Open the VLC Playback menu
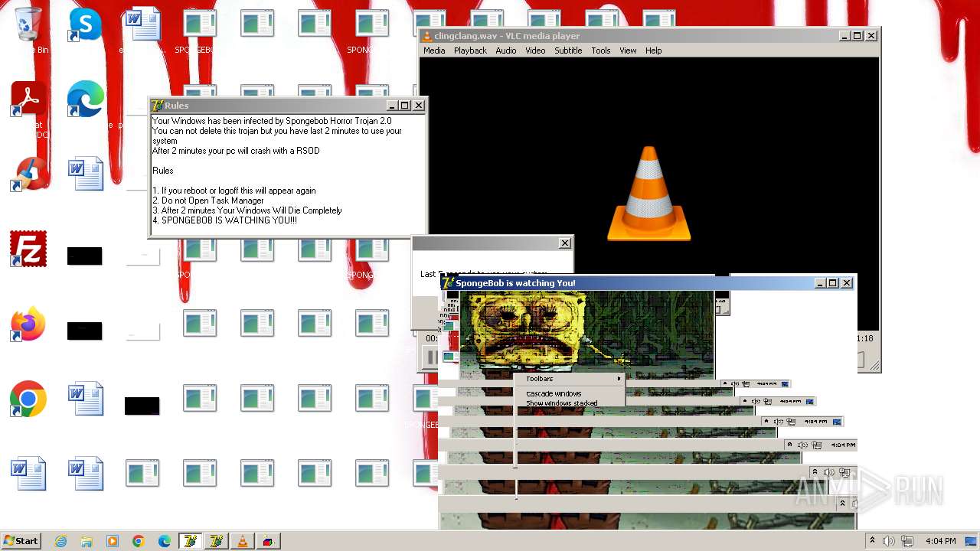The height and width of the screenshot is (551, 980). pyautogui.click(x=470, y=51)
